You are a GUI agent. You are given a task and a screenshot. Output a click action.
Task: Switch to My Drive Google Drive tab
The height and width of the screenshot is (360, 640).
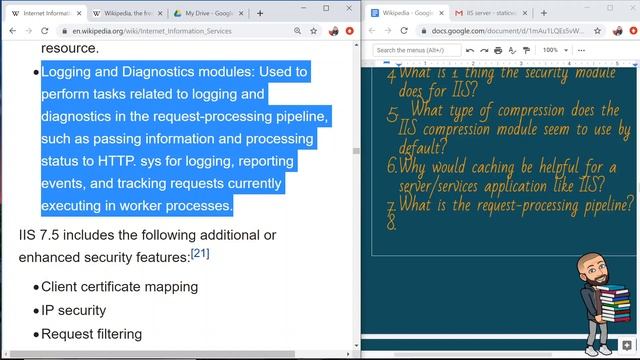208,13
